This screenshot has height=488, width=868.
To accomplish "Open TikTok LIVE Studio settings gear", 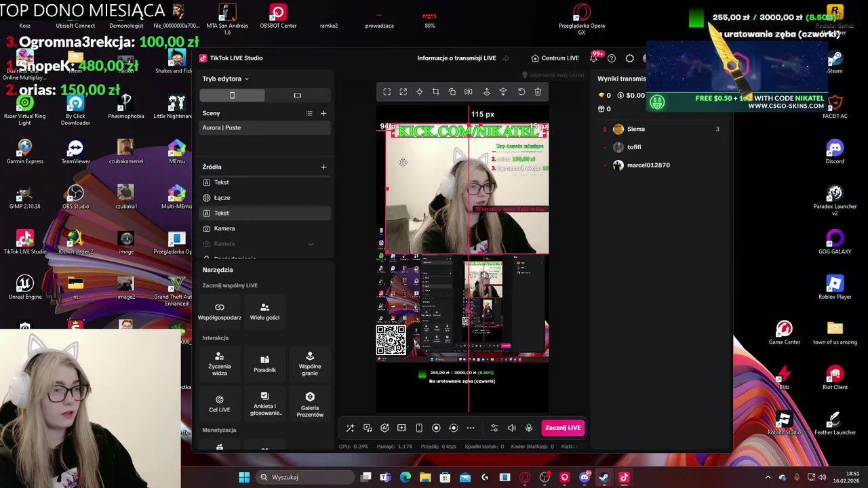I will [x=629, y=58].
